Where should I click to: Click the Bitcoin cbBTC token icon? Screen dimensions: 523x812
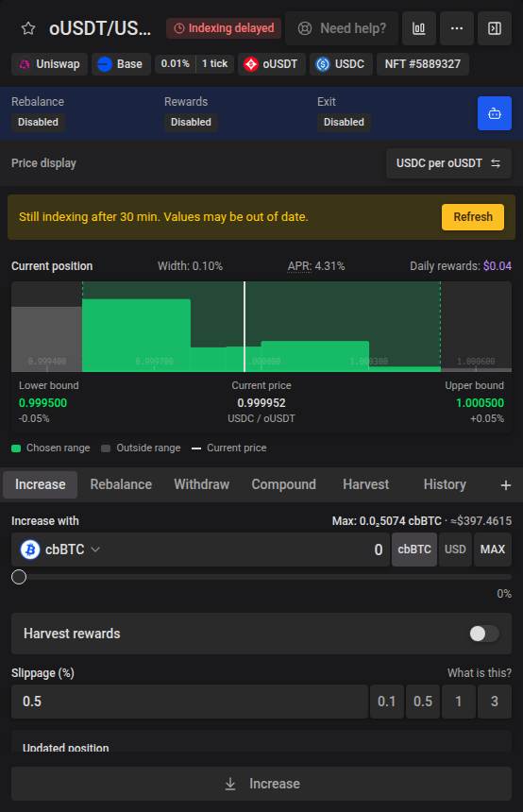coord(30,550)
